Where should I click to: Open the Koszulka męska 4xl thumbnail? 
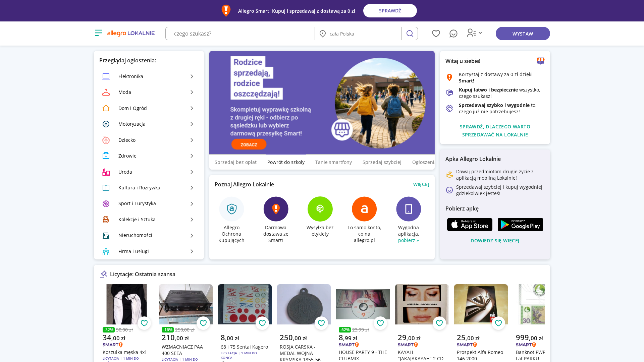click(x=127, y=304)
